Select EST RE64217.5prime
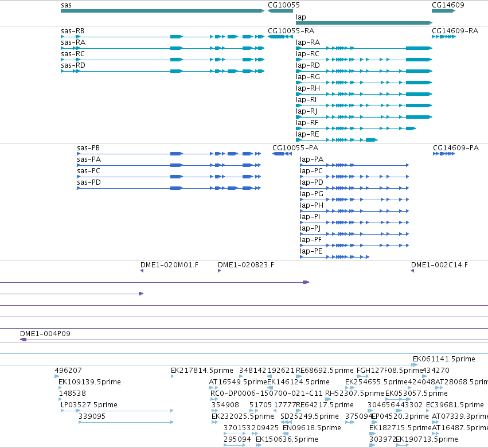 pos(325,405)
